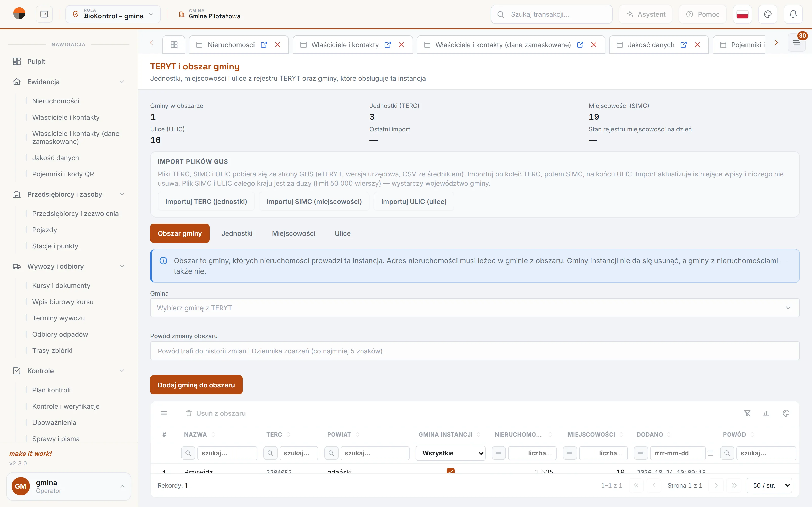
Task: Open the Wybierz gminę z TERYT dropdown
Action: 475,308
